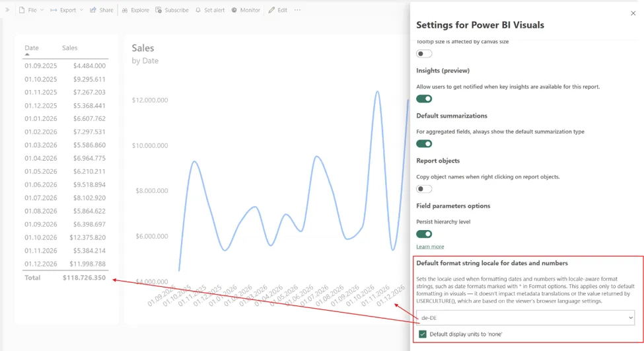The image size is (644, 351).
Task: Click the Explore binoculars icon
Action: point(125,10)
